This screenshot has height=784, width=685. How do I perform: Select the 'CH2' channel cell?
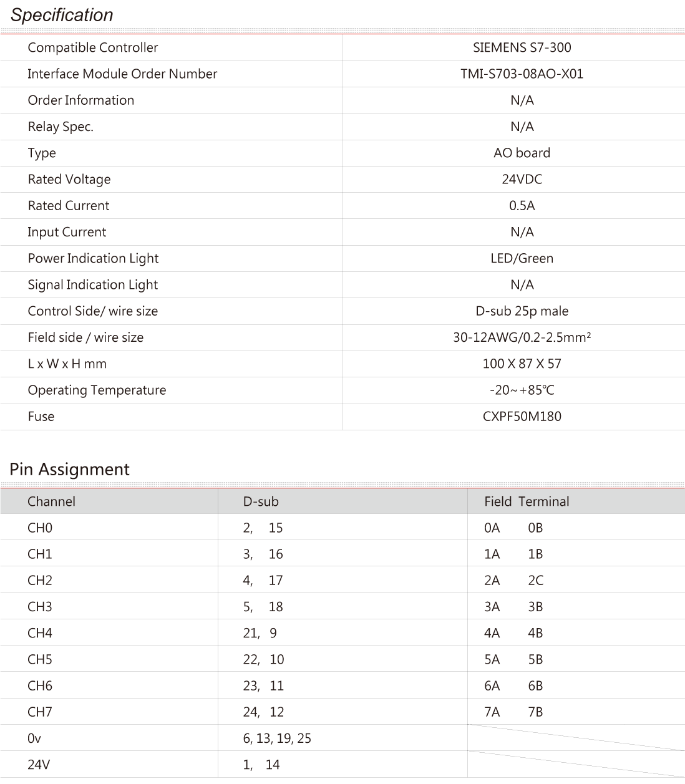[40, 580]
